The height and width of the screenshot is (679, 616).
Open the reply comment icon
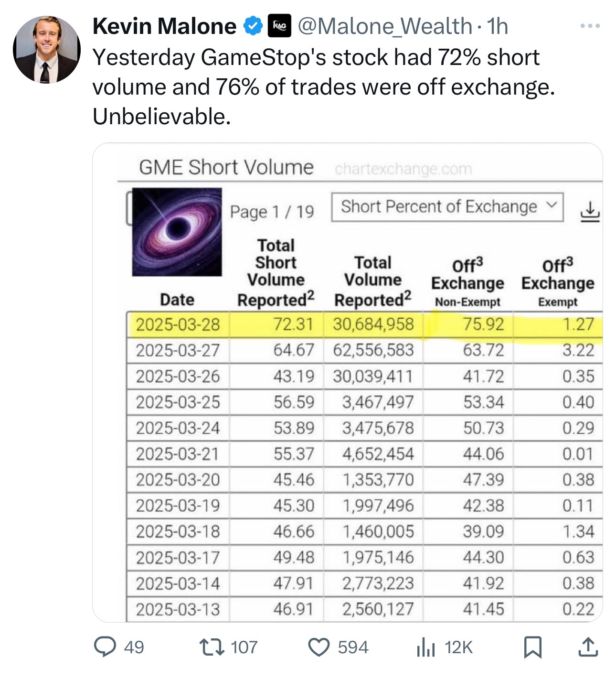tap(105, 647)
